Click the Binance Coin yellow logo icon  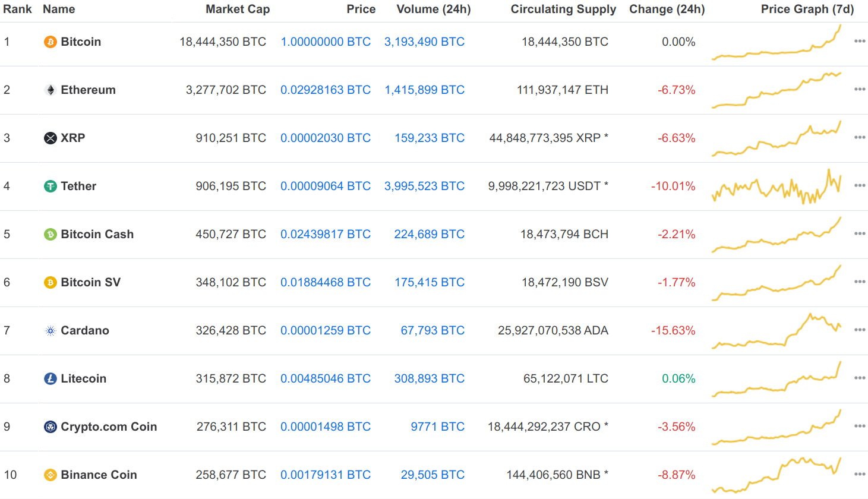pos(50,475)
